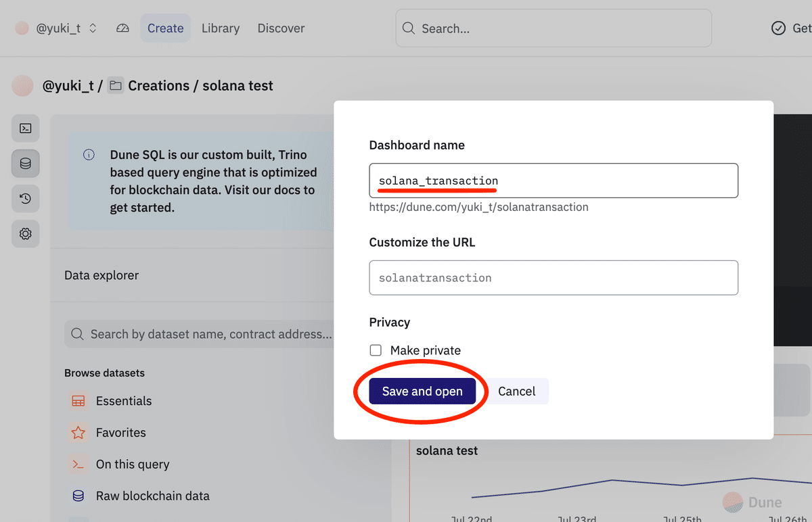This screenshot has width=812, height=522.
Task: Focus the Customize the URL field
Action: pyautogui.click(x=554, y=278)
